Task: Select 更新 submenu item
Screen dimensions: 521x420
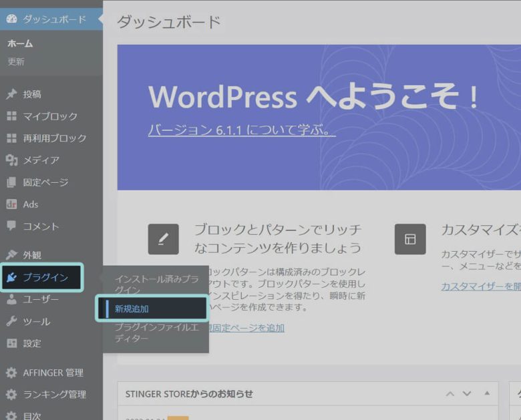Action: point(16,61)
